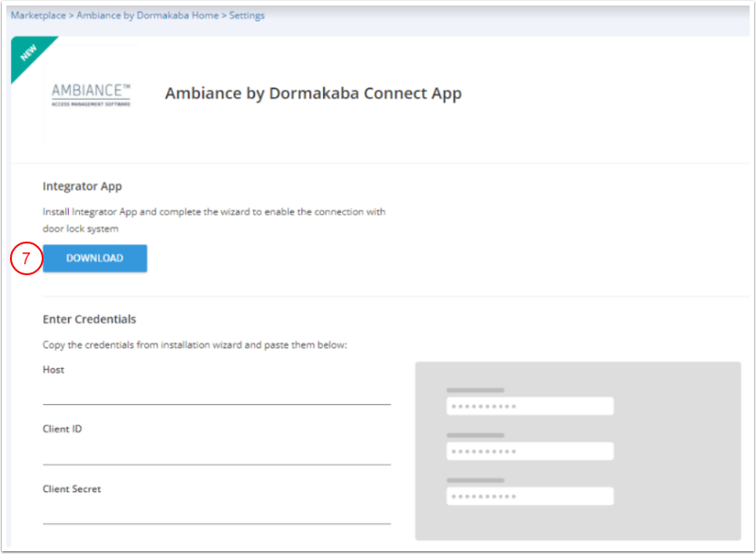
Task: Focus the Client Secret input field
Action: (x=216, y=512)
